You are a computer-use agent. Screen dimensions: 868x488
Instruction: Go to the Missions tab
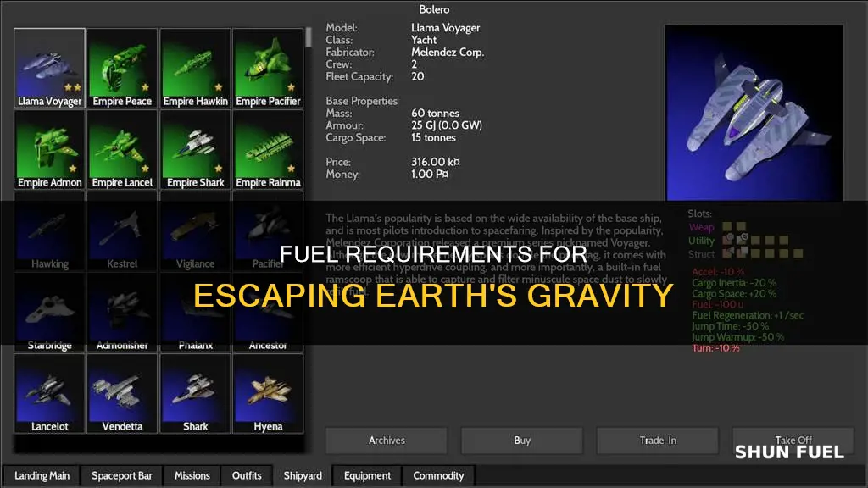point(192,476)
